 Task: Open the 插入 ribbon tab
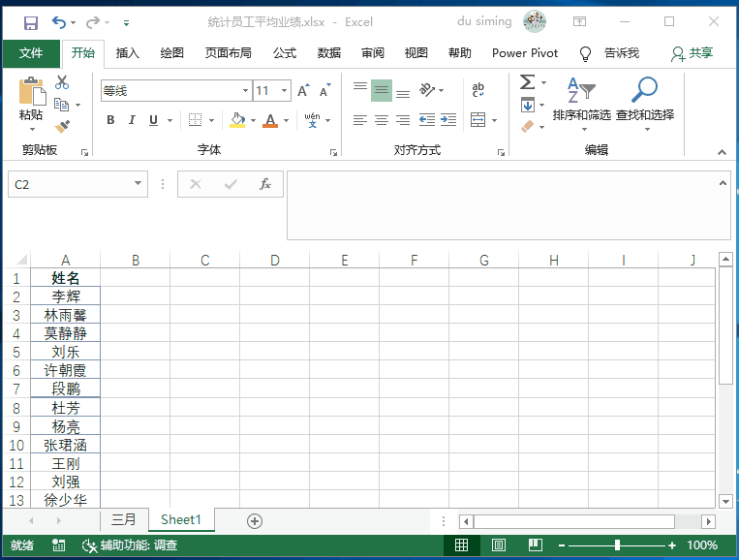click(x=128, y=53)
